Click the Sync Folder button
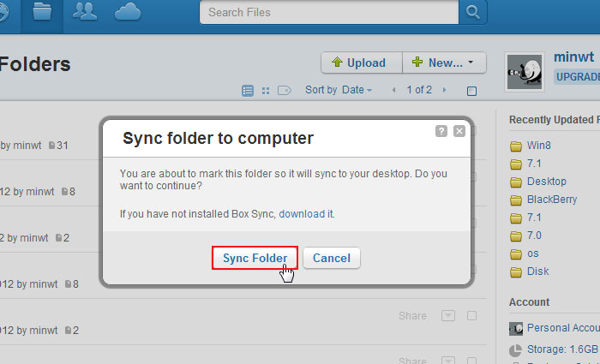The width and height of the screenshot is (600, 364). click(x=255, y=258)
